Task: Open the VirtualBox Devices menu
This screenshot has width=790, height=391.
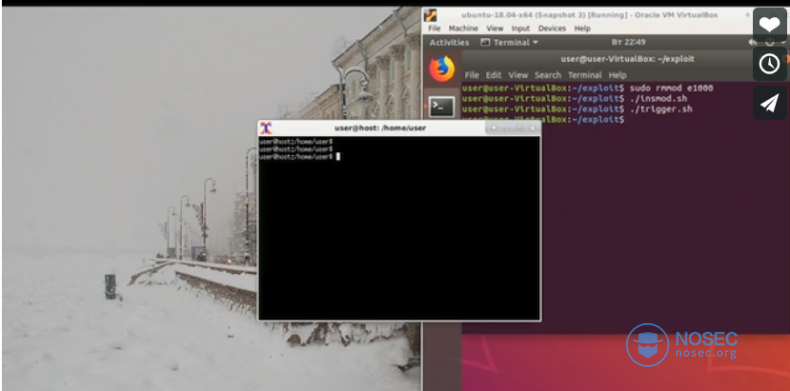Action: pyautogui.click(x=552, y=29)
